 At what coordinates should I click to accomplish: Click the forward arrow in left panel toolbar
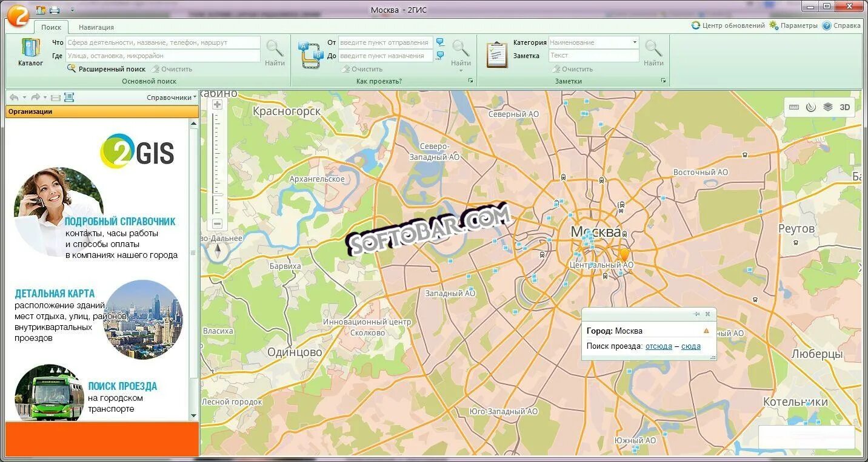35,97
